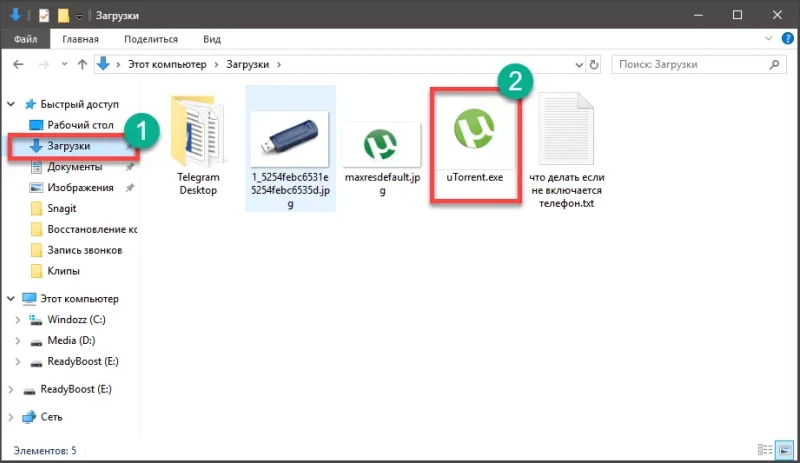Open the Help question mark icon
This screenshot has height=463, width=800.
pos(784,39)
